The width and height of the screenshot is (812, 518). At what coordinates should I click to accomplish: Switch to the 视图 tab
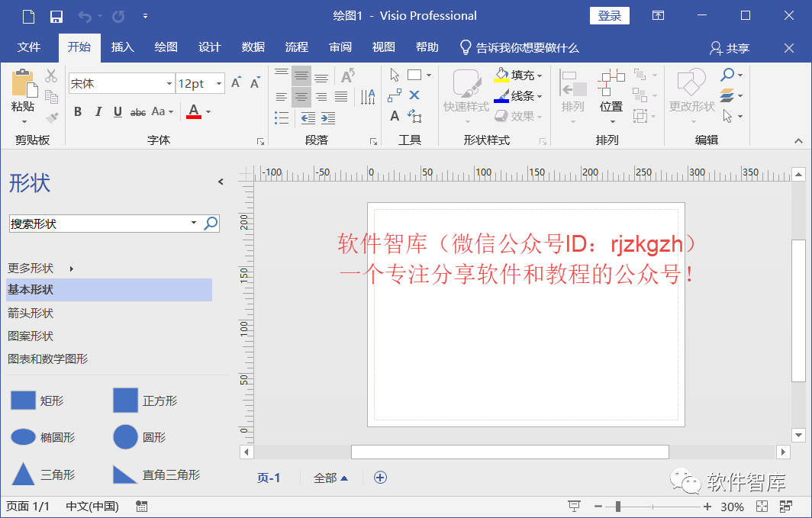(384, 47)
